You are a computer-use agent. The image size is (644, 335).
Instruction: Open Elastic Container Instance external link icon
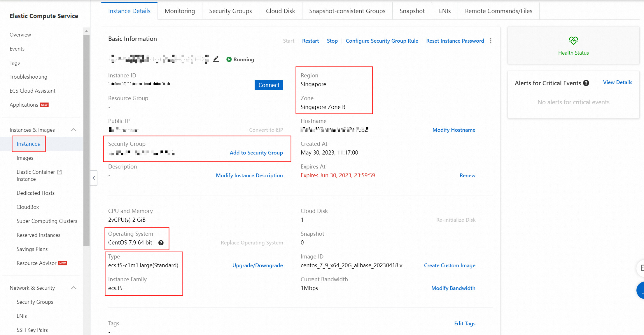[60, 172]
